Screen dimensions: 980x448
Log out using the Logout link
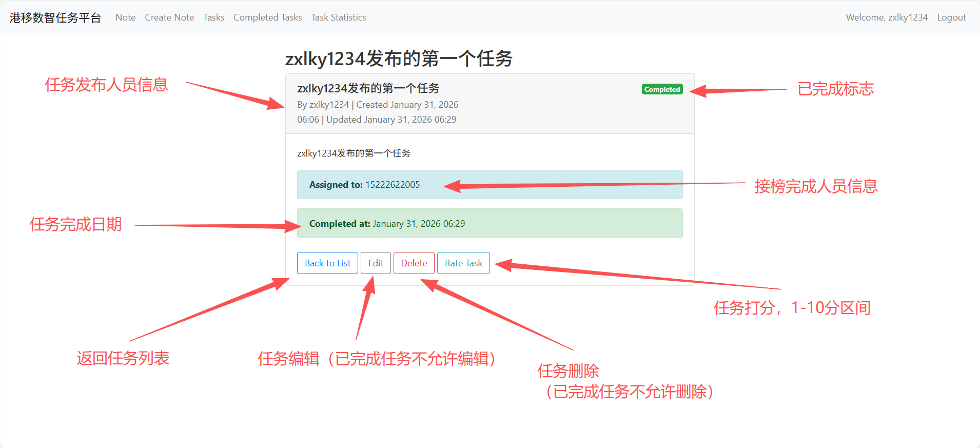[951, 17]
